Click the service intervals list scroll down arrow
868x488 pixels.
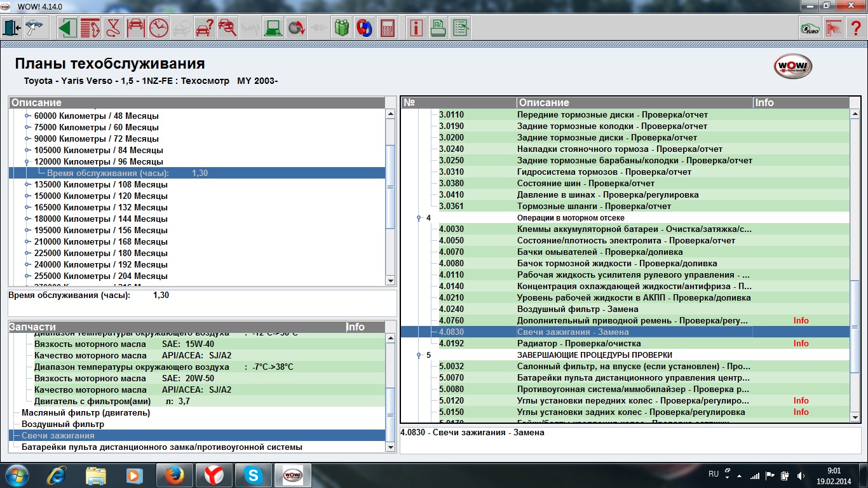click(x=390, y=280)
